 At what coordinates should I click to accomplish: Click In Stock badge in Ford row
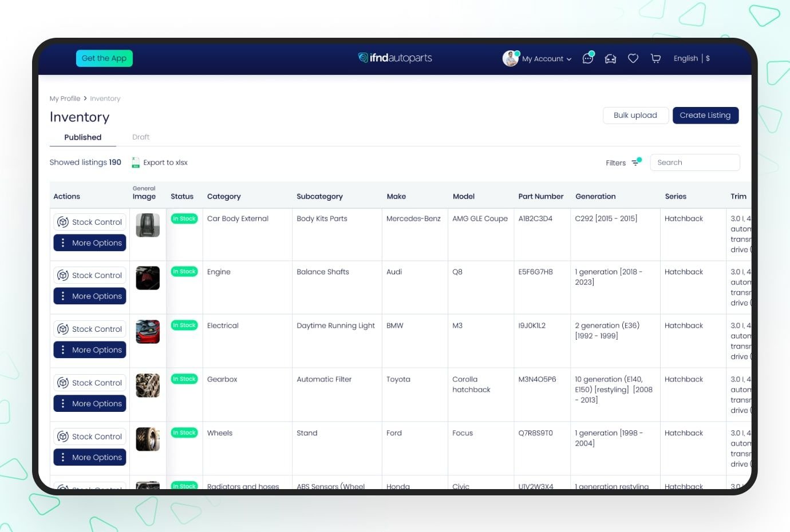click(184, 433)
